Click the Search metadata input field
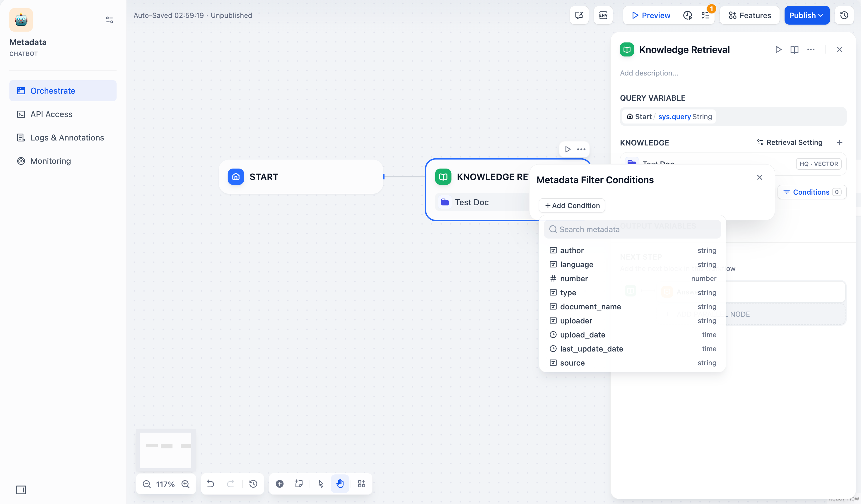Screen dimensions: 861x504 pos(632,229)
